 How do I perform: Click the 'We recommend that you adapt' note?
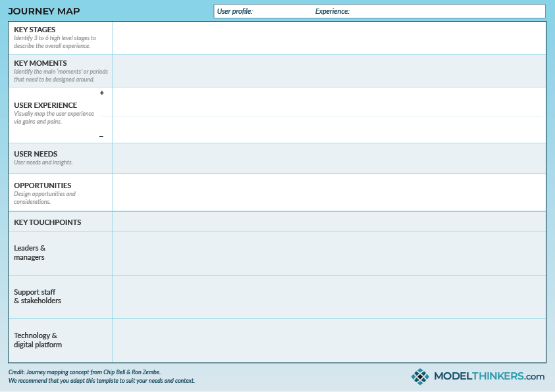click(101, 381)
